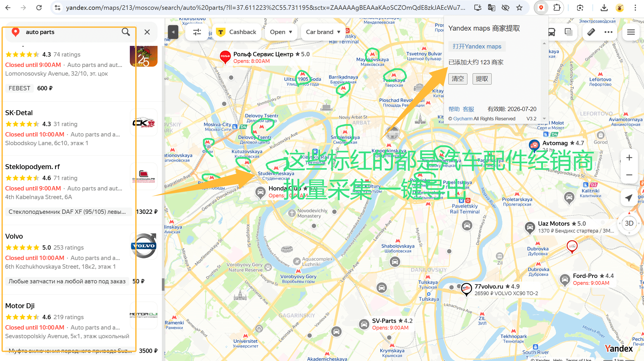Screen dimensions: 644x361
Task: Open the 客服 customer service link
Action: [468, 109]
